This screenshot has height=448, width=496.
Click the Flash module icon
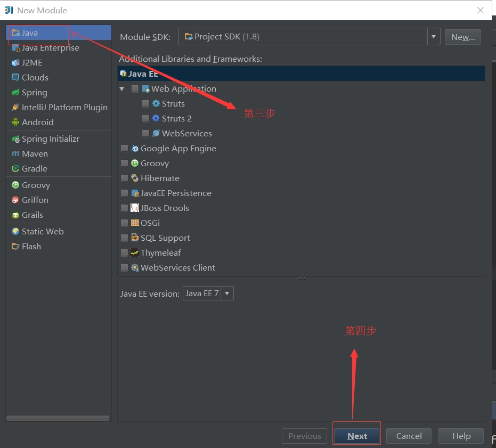pos(15,246)
